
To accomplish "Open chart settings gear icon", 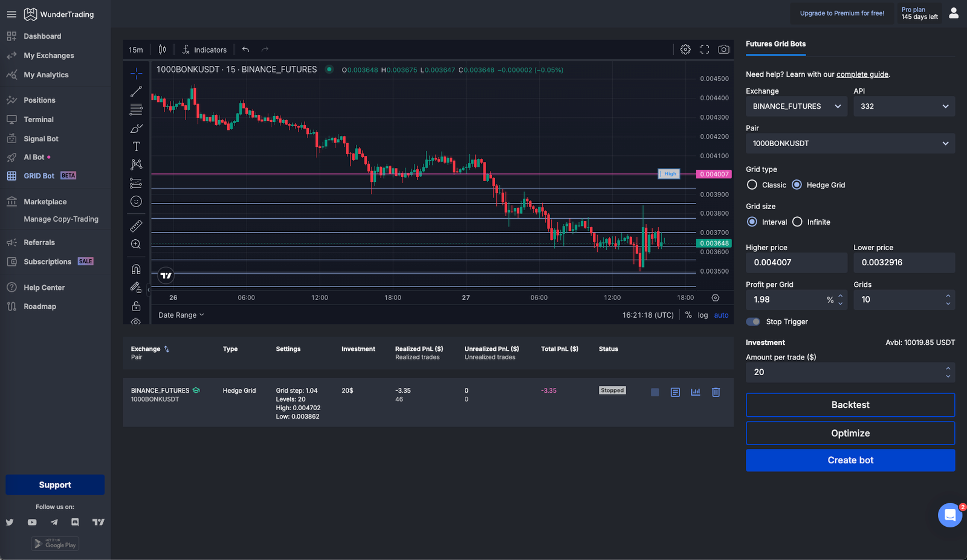I will [x=685, y=50].
